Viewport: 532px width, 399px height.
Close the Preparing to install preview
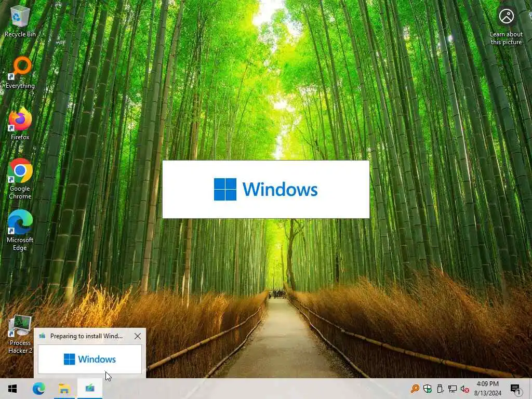click(137, 336)
